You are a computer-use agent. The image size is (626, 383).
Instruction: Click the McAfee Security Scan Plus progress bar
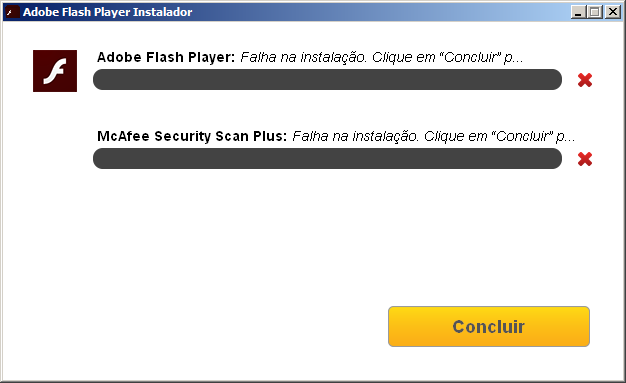pyautogui.click(x=327, y=159)
